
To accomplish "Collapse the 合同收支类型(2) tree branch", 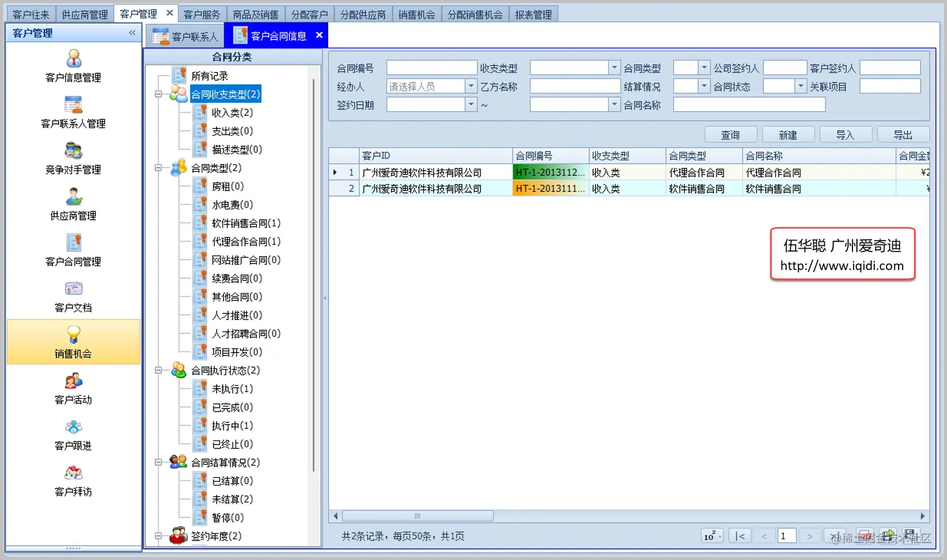I will (158, 94).
